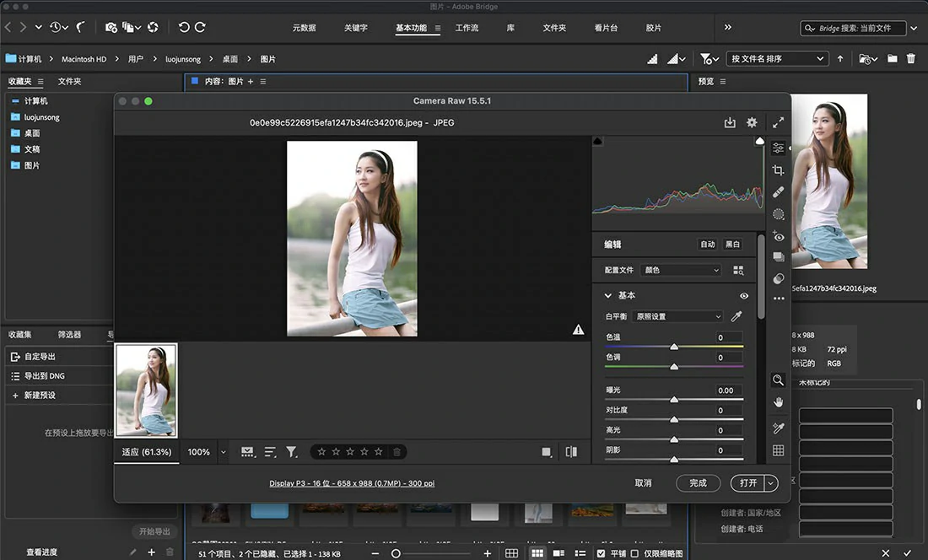The height and width of the screenshot is (560, 928).
Task: Switch to 看片台 workspace
Action: [x=606, y=28]
